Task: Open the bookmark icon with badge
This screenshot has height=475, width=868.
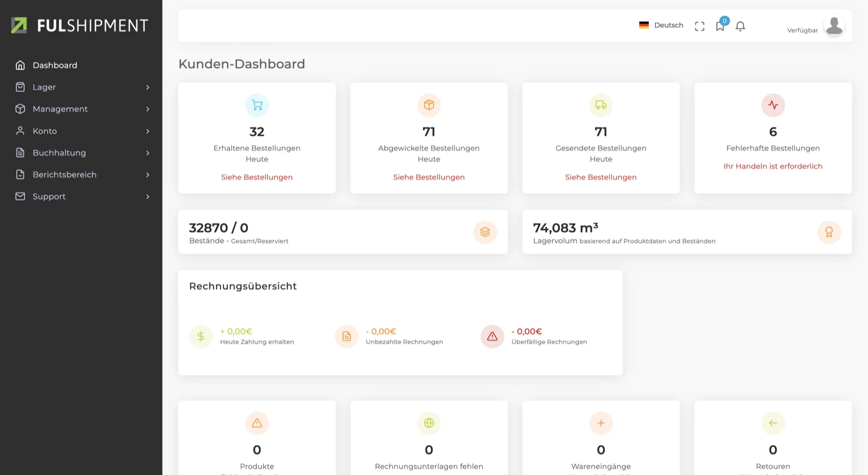Action: point(721,25)
